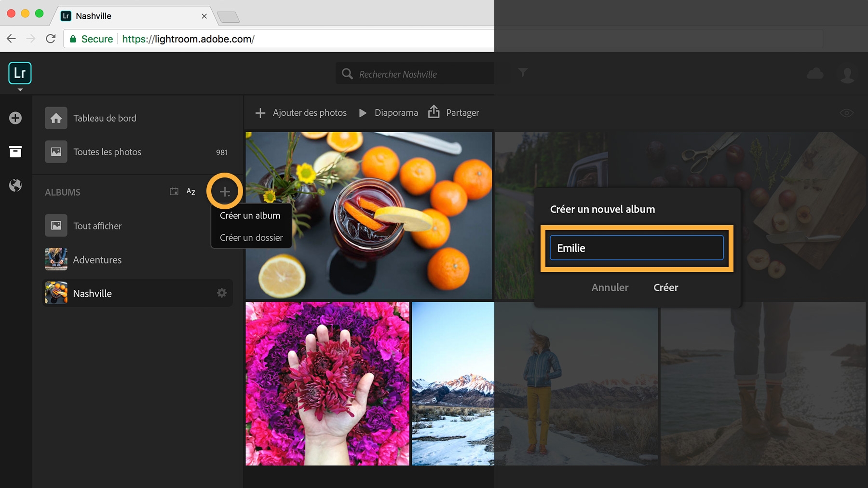Click the add photos plus icon in the left rail

15,118
